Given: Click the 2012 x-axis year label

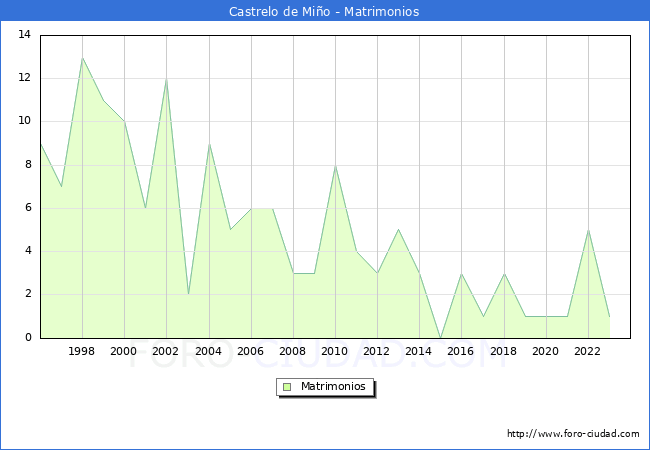Looking at the screenshot, I should pyautogui.click(x=376, y=351).
